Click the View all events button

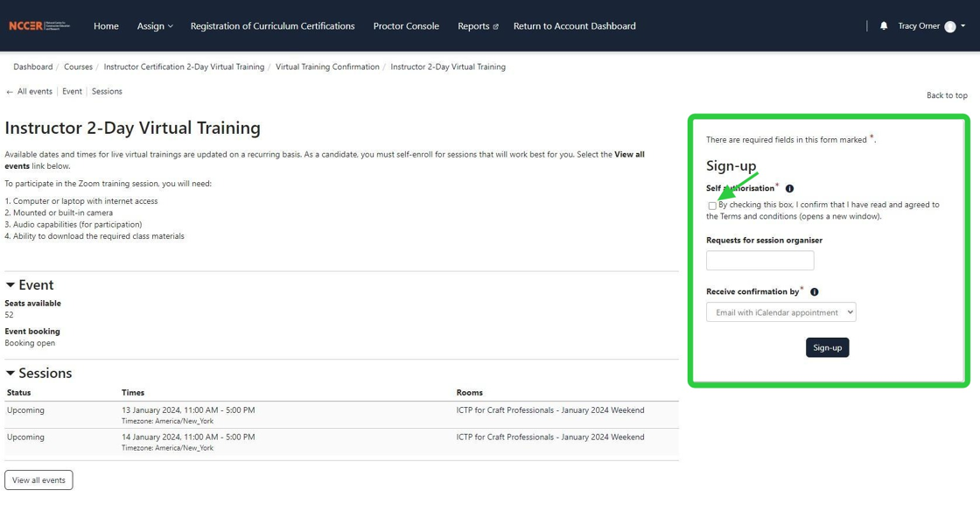[38, 479]
